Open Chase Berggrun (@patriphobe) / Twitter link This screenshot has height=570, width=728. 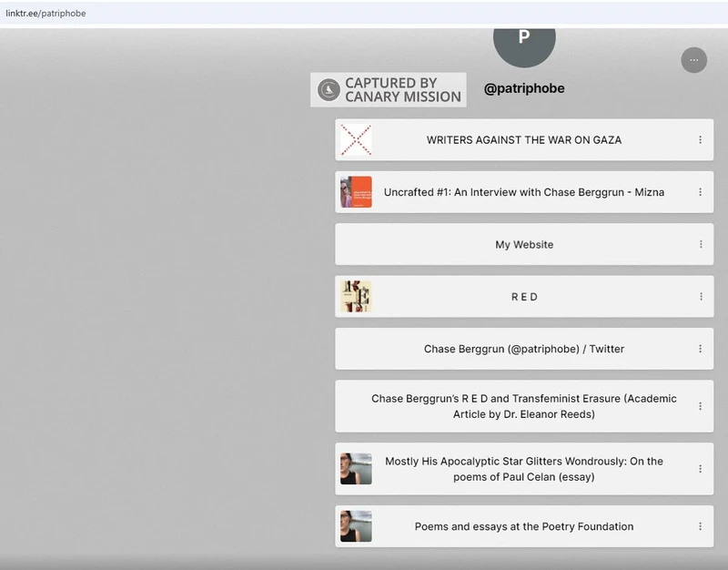pyautogui.click(x=523, y=349)
